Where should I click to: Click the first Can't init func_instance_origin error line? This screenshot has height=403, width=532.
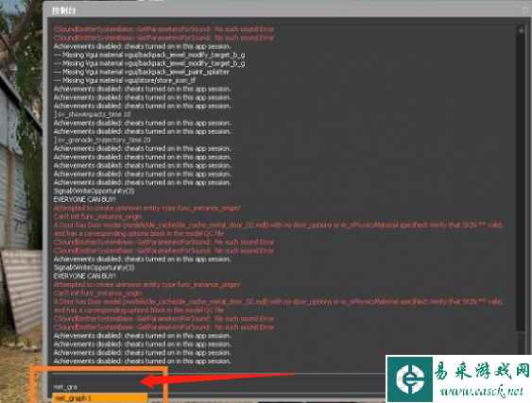click(97, 216)
